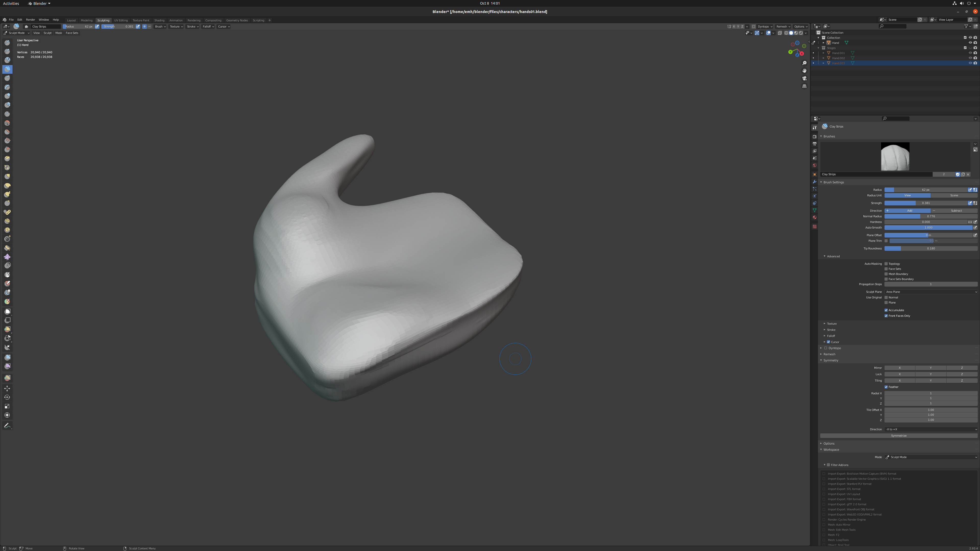Enable Accumulate stroke option
980x551 pixels.
[x=886, y=310]
